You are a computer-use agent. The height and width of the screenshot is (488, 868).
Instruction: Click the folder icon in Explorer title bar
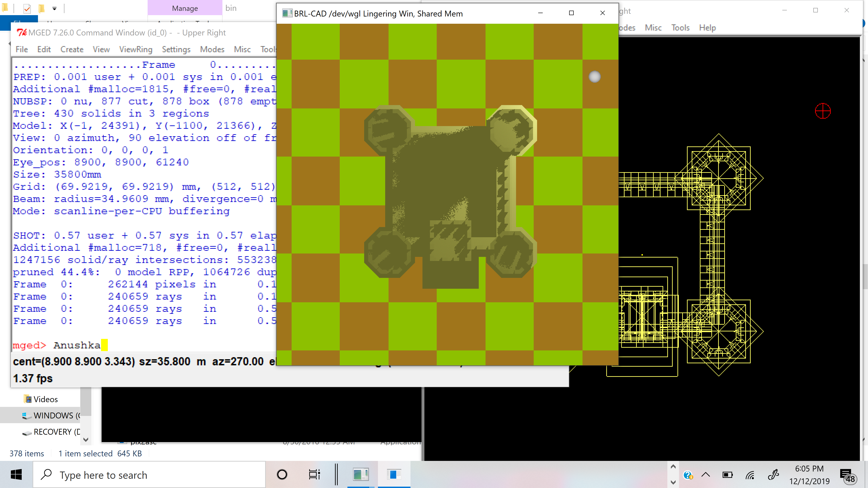(5, 8)
